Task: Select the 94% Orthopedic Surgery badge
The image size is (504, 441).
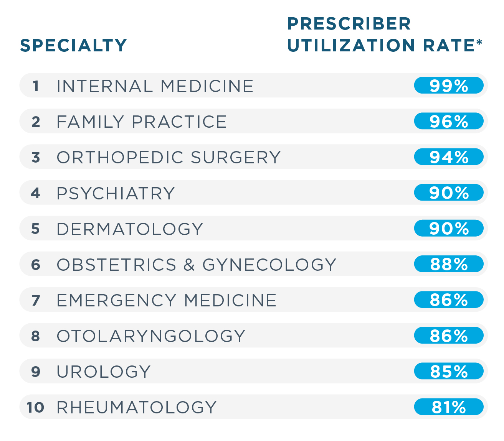Action: pos(448,157)
